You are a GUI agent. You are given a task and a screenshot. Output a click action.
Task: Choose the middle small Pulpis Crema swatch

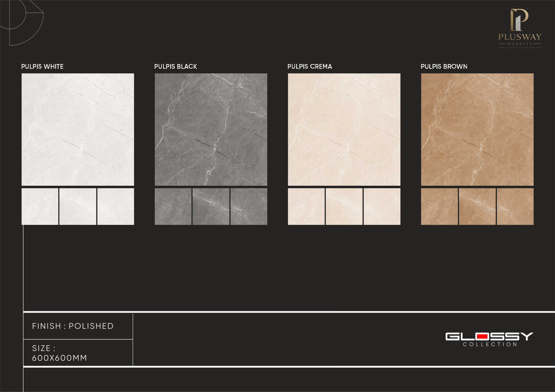[344, 207]
